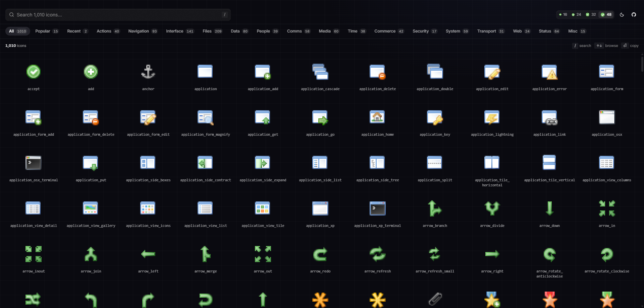Image resolution: width=644 pixels, height=308 pixels.
Task: Select the All 1010 icons tab
Action: click(x=18, y=31)
